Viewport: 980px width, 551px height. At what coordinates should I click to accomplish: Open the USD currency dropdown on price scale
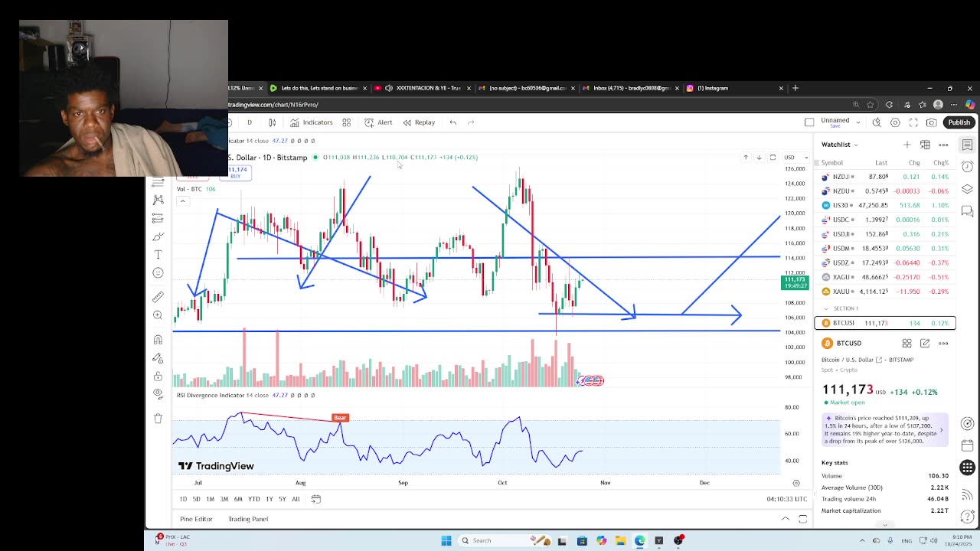pos(795,158)
